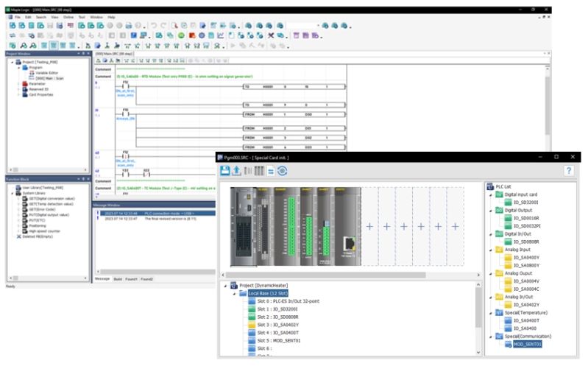Select Variable Editor in Project Window
The height and width of the screenshot is (366, 588).
[x=46, y=73]
